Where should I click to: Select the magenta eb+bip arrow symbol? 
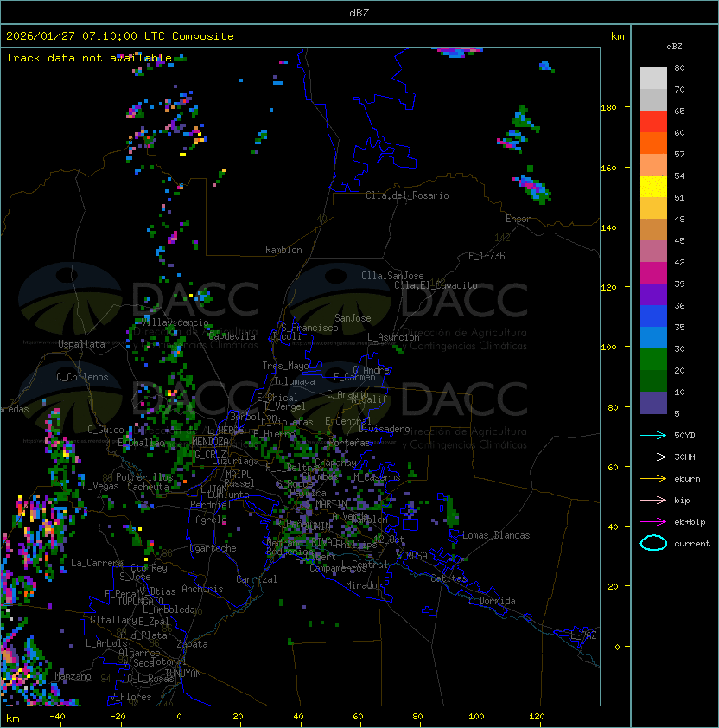[653, 521]
